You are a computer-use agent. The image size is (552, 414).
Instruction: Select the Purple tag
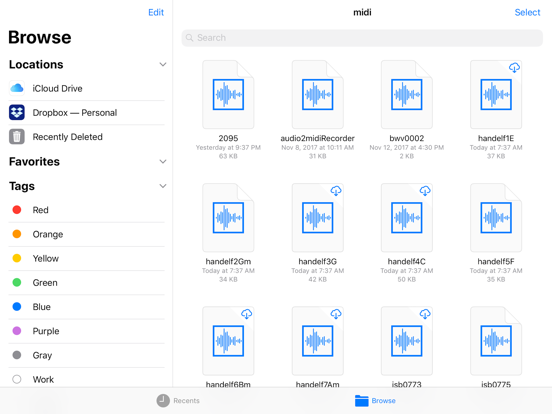click(87, 331)
